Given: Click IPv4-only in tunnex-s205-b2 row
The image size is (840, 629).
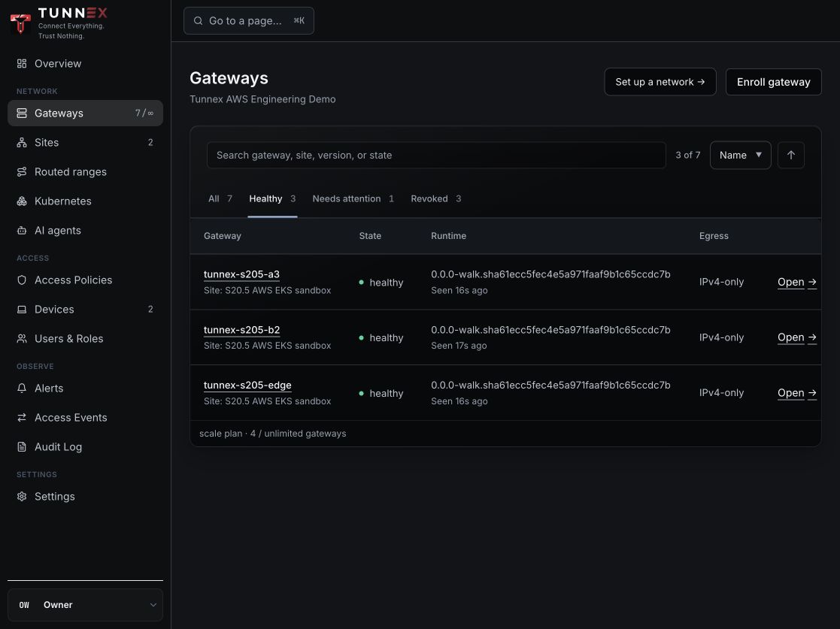Looking at the screenshot, I should (721, 337).
